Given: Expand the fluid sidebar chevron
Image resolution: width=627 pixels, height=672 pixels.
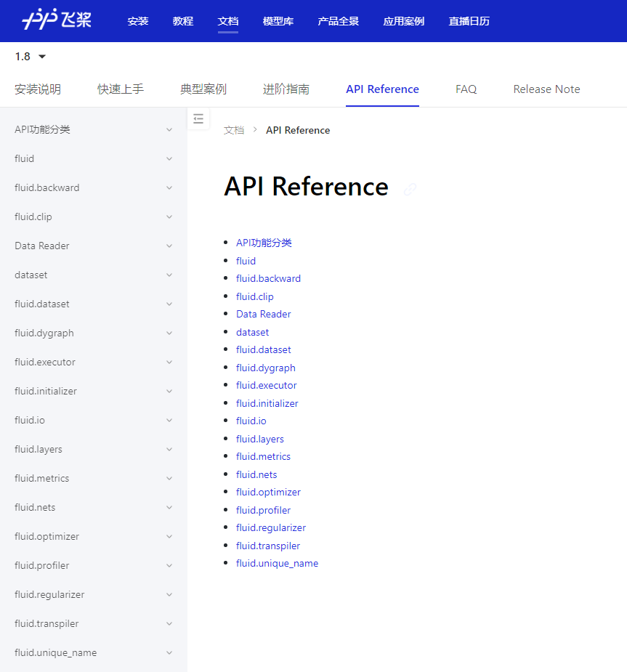Looking at the screenshot, I should [x=169, y=158].
